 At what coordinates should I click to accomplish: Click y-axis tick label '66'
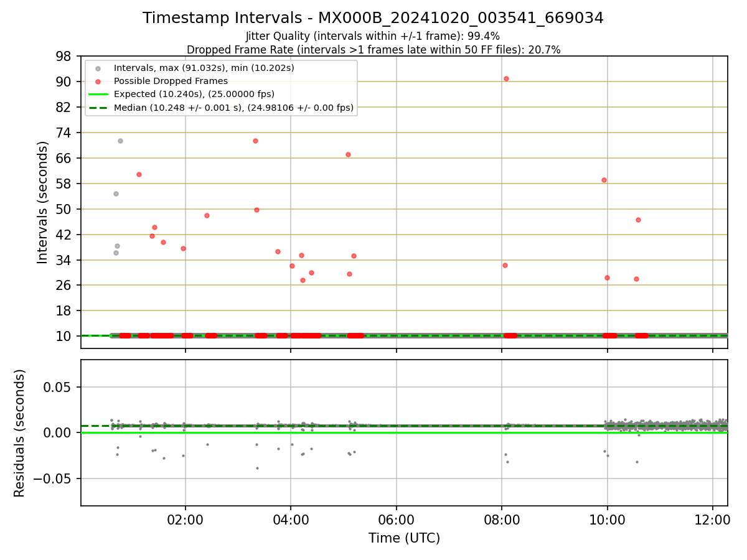(x=64, y=158)
